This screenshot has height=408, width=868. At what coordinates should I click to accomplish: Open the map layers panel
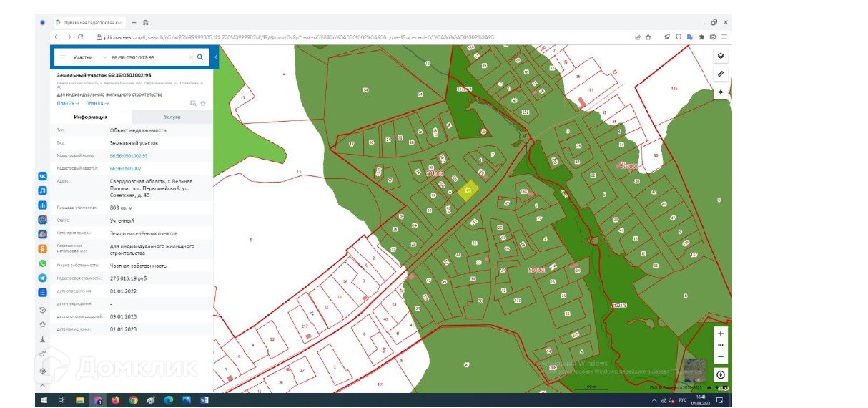pyautogui.click(x=720, y=56)
